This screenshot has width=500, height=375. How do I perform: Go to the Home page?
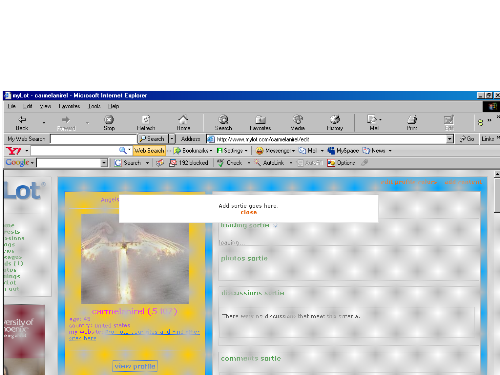tap(183, 122)
